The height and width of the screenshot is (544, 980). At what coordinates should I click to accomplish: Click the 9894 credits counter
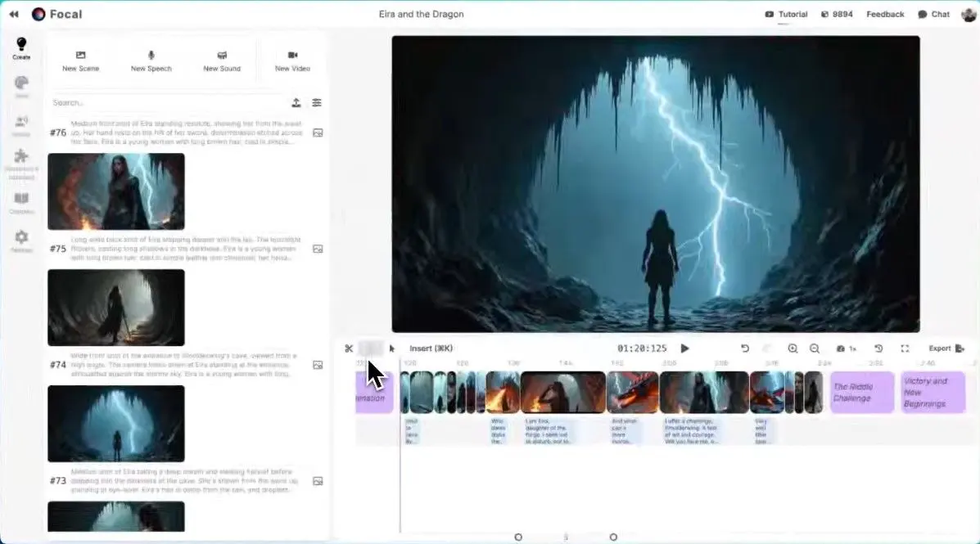point(836,15)
